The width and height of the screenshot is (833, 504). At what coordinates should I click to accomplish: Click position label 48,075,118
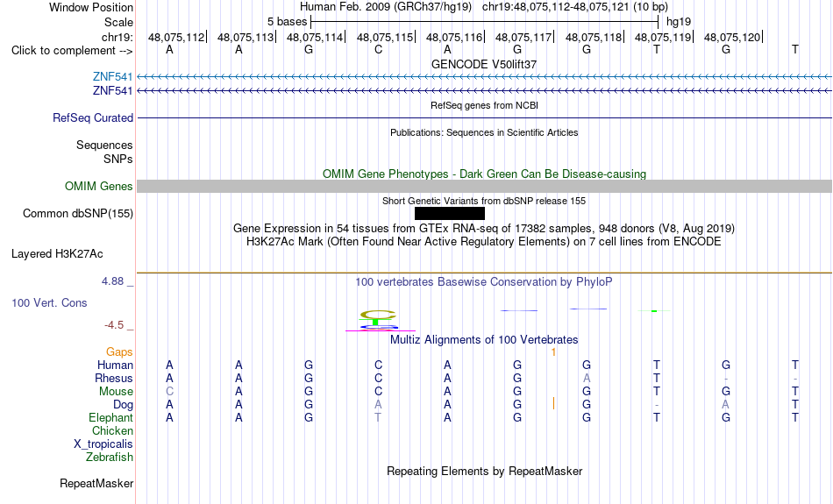[594, 37]
